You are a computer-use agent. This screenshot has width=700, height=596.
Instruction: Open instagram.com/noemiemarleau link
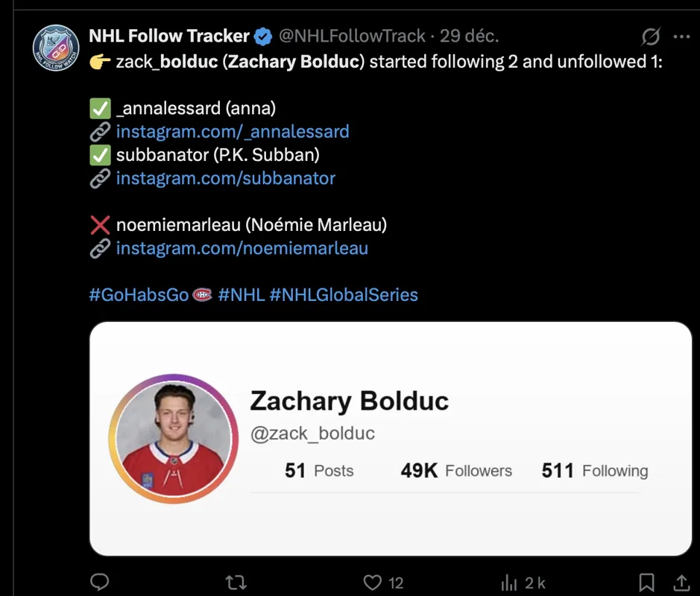(x=242, y=248)
